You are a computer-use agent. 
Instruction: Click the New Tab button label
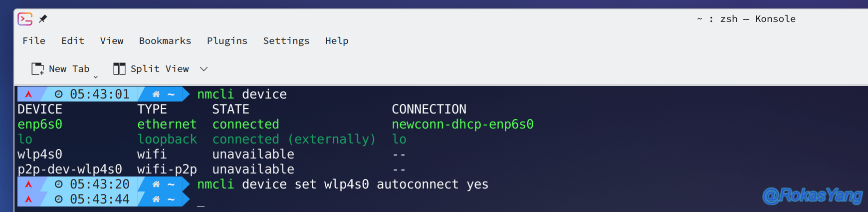coord(69,69)
